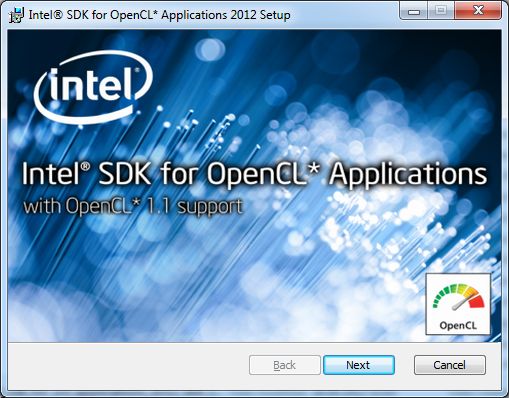Click the installer icon in the title bar
Viewport: 509px width, 398px height.
[16, 15]
